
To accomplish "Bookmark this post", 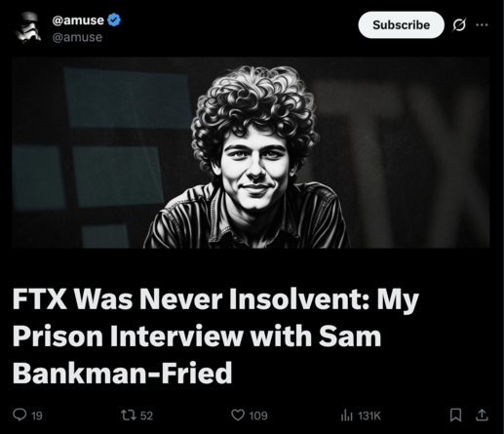I will pyautogui.click(x=455, y=415).
